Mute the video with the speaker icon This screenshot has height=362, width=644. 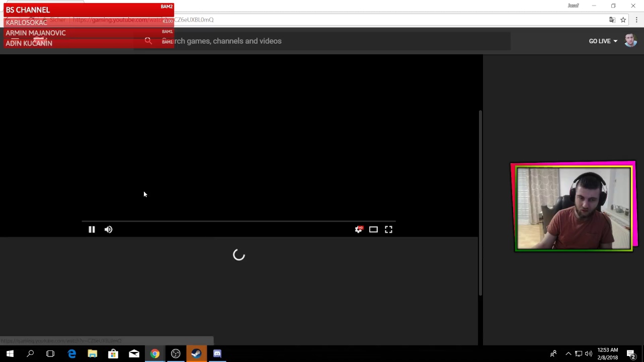(x=108, y=229)
